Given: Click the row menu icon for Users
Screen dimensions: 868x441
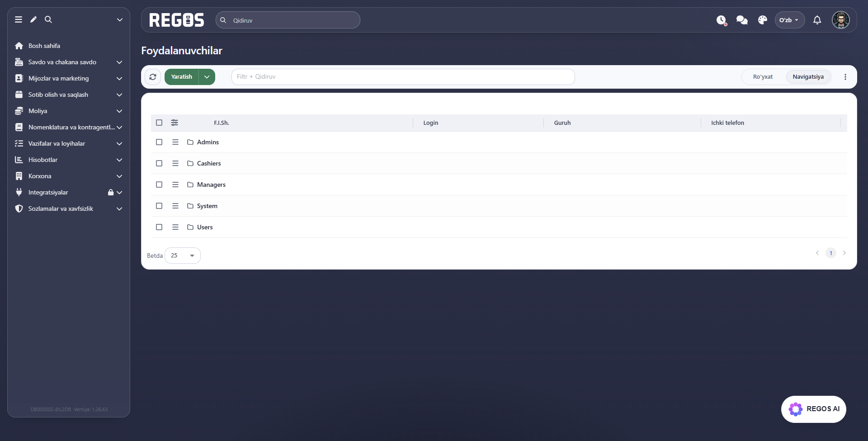Looking at the screenshot, I should click(175, 227).
